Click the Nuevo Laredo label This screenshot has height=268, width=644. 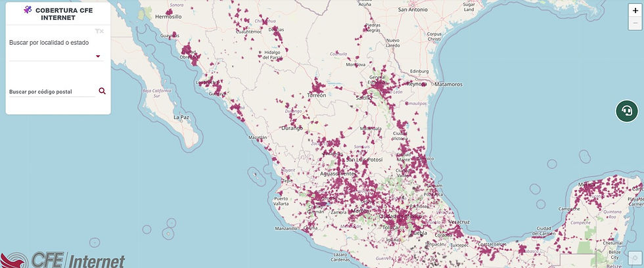coord(393,43)
